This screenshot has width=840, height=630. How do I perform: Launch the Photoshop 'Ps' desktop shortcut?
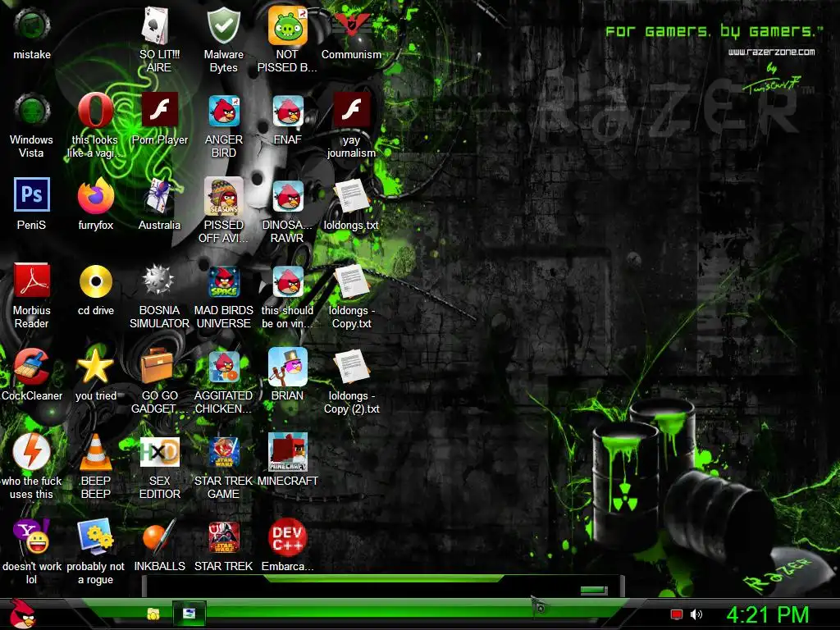coord(32,204)
